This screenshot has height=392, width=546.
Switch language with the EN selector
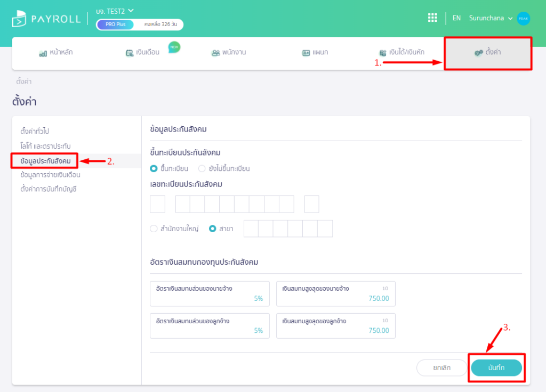[x=456, y=18]
